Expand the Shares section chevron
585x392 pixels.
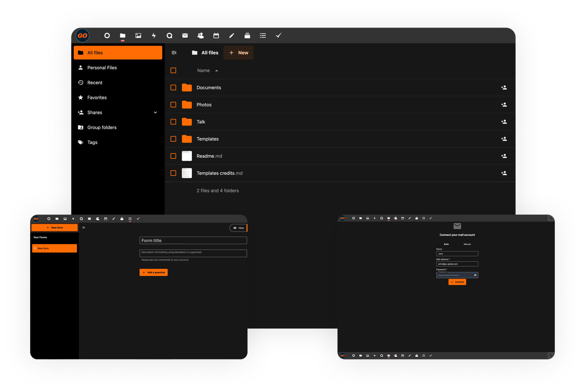pos(155,113)
